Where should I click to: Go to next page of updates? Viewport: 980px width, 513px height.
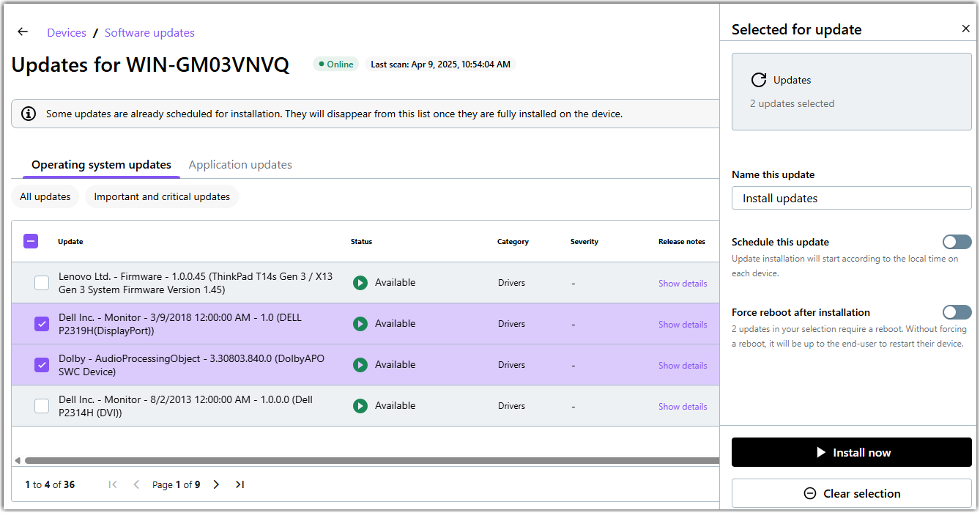tap(216, 484)
